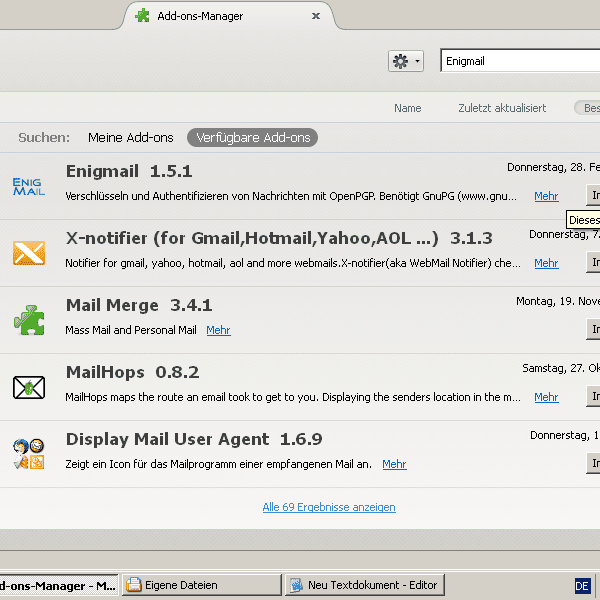This screenshot has height=600, width=600.
Task: Click the Eigene Dateien folder icon
Action: tap(134, 585)
